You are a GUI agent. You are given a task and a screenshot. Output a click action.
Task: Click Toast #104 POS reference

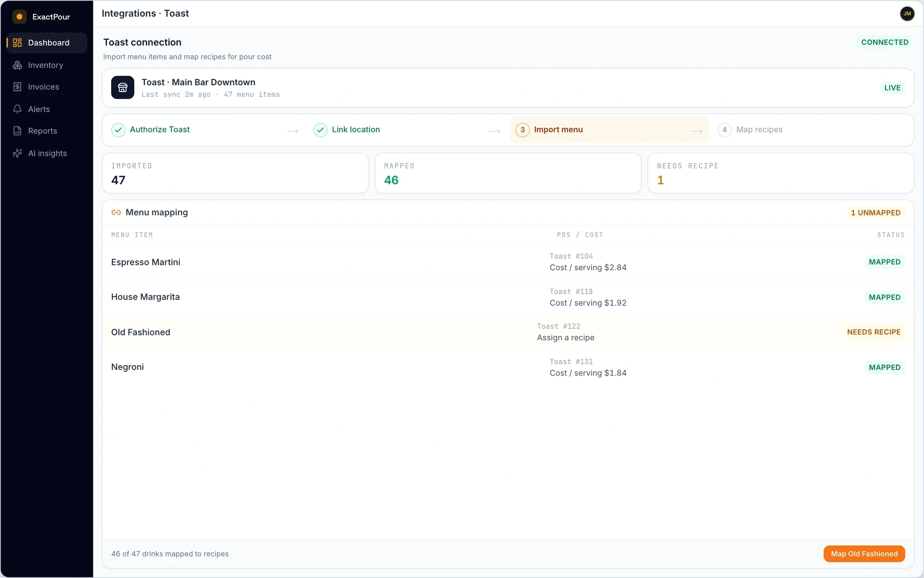click(571, 256)
